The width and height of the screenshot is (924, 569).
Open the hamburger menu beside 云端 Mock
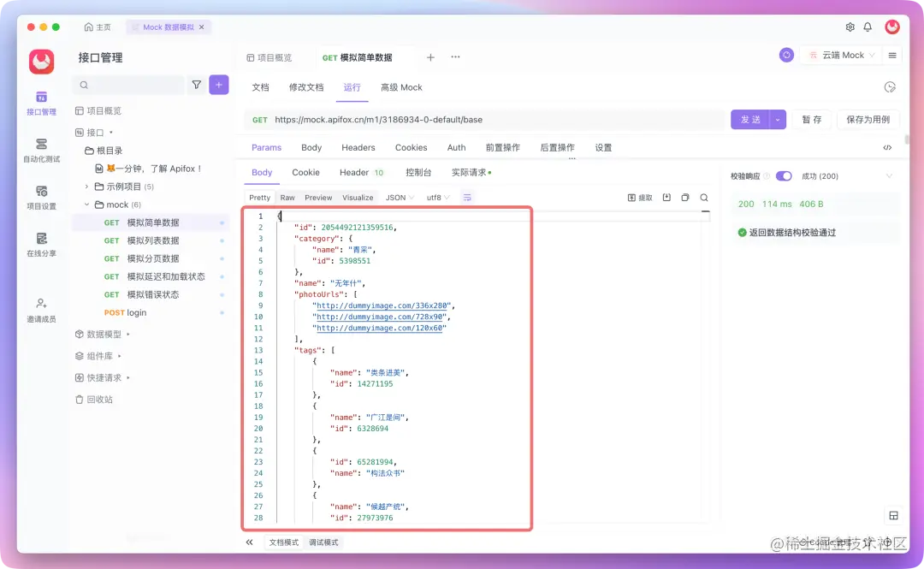pos(892,55)
